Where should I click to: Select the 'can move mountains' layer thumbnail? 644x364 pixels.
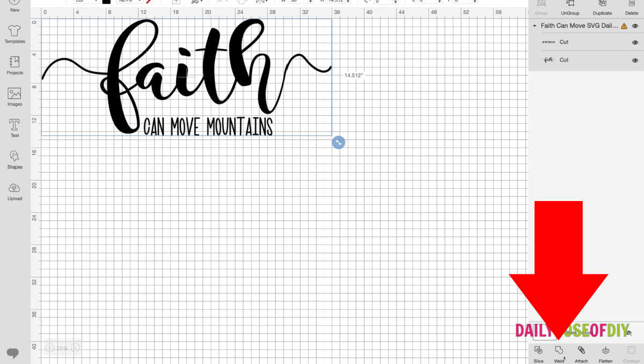tap(548, 42)
